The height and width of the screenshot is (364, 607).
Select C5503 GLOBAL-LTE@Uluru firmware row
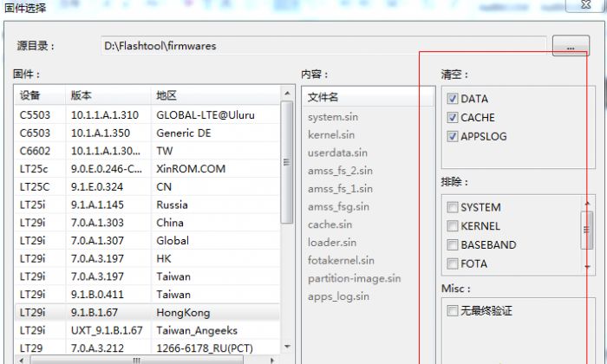[x=147, y=115]
